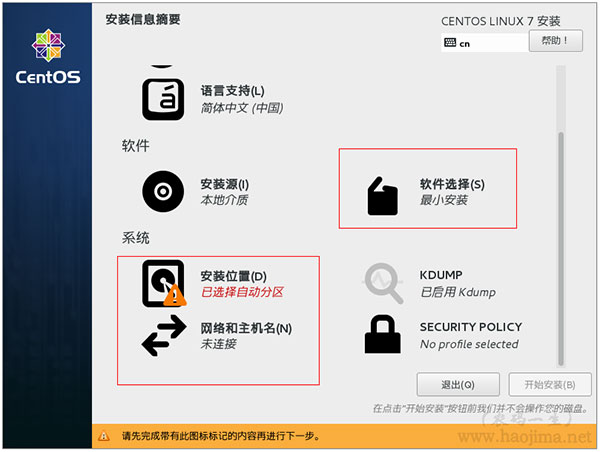Click the 安装信息摘要 heading

[x=143, y=19]
